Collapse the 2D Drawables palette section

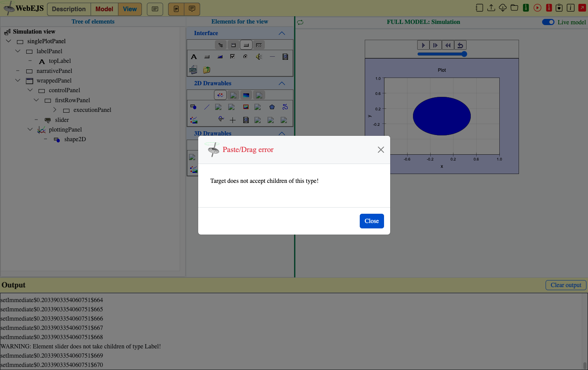282,83
